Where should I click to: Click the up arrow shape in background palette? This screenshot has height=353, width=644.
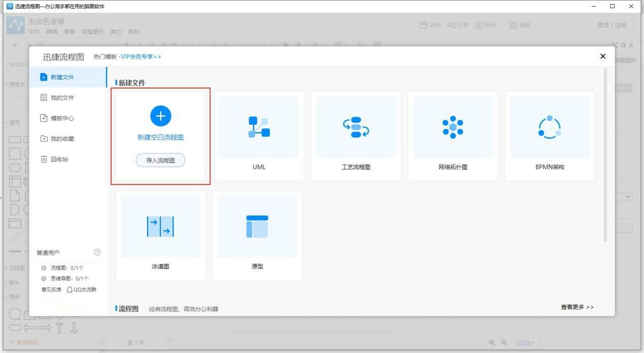(x=59, y=328)
